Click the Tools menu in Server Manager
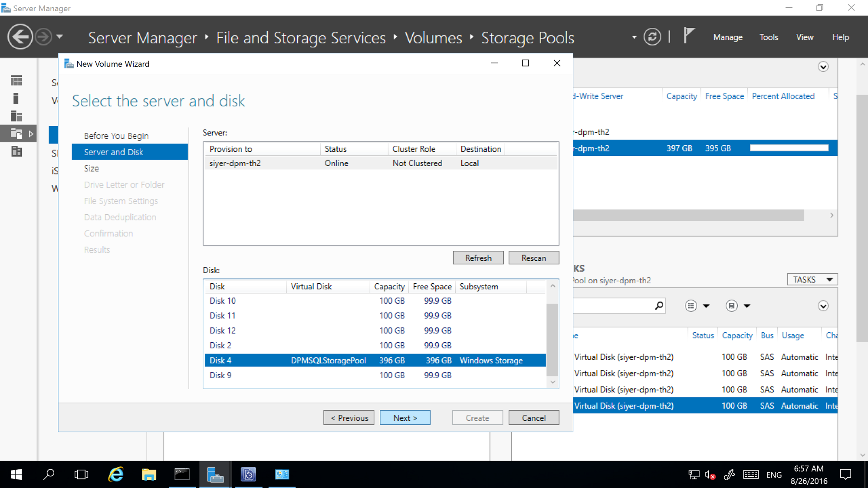Image resolution: width=868 pixels, height=488 pixels. click(769, 37)
